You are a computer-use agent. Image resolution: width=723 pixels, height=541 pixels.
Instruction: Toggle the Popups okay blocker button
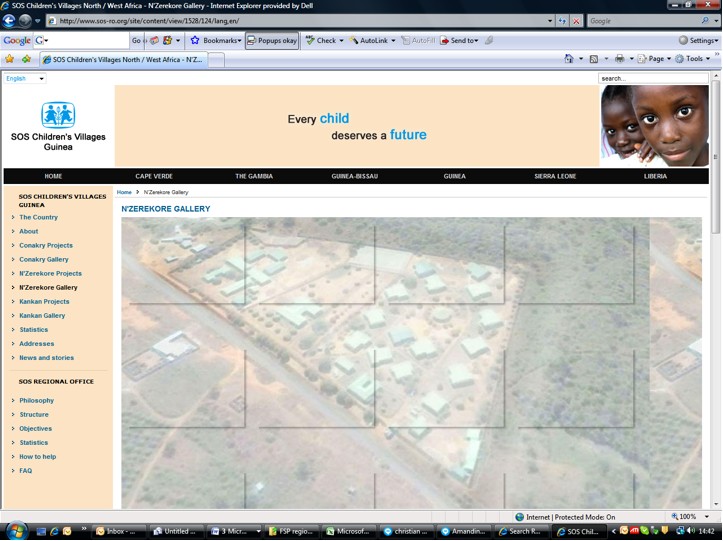pyautogui.click(x=272, y=41)
